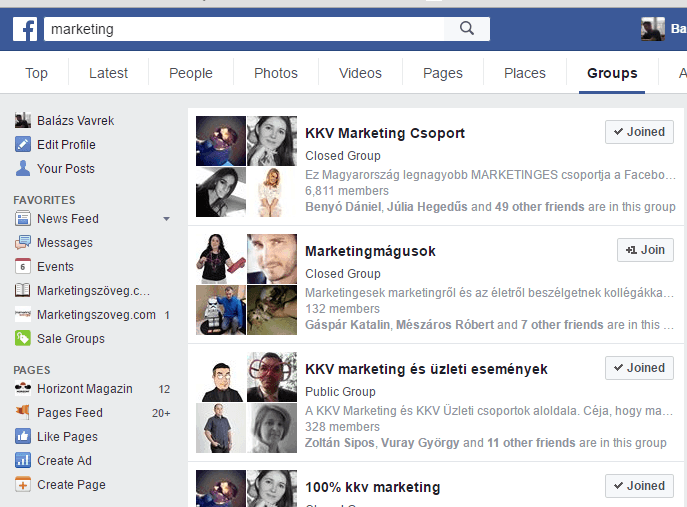This screenshot has width=687, height=507.
Task: Click Joined button for KKV marketing és üzleti események
Action: point(639,368)
